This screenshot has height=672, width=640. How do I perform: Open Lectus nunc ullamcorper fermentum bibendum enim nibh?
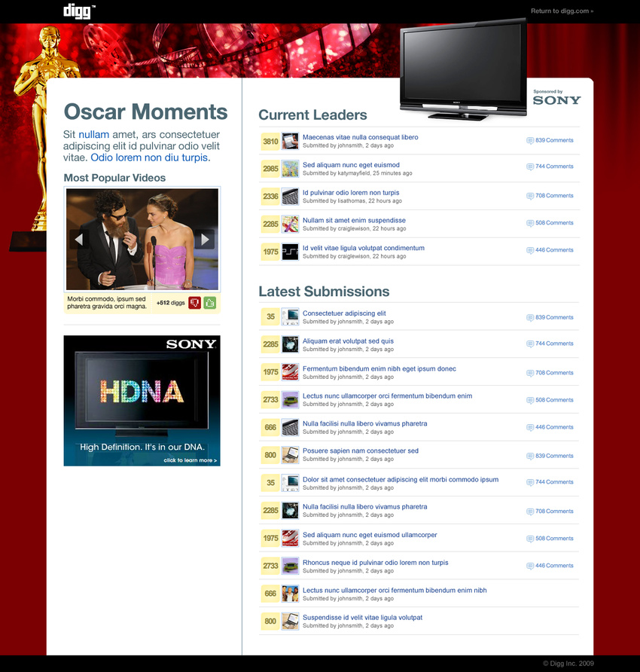395,590
